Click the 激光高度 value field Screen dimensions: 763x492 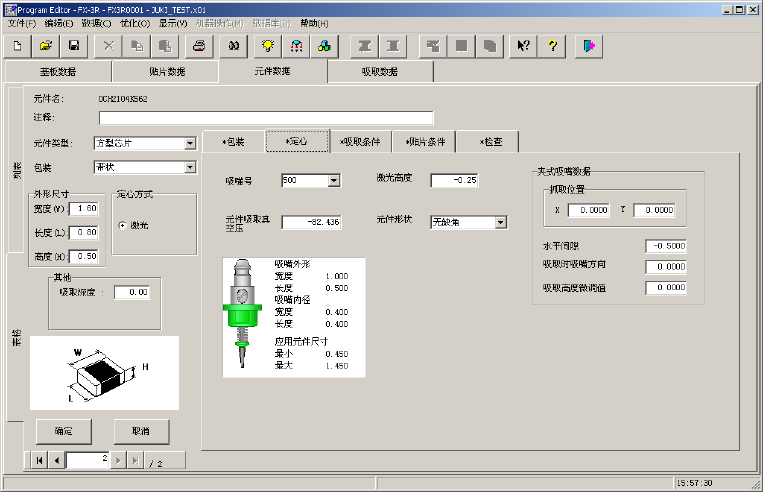[454, 181]
